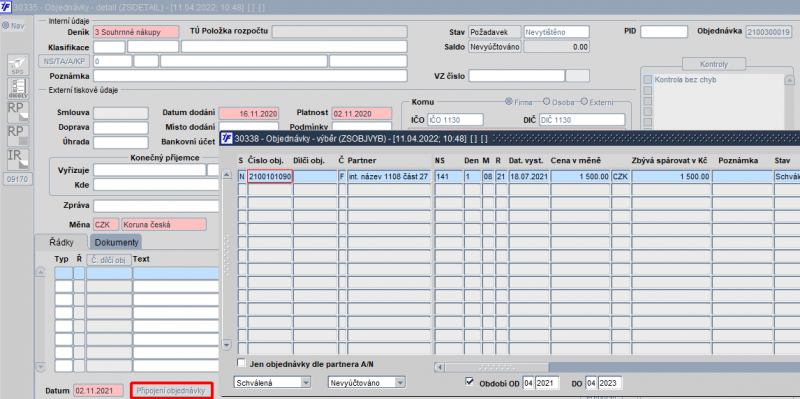Click the 09170 sidebar button
The image size is (800, 399).
18,179
